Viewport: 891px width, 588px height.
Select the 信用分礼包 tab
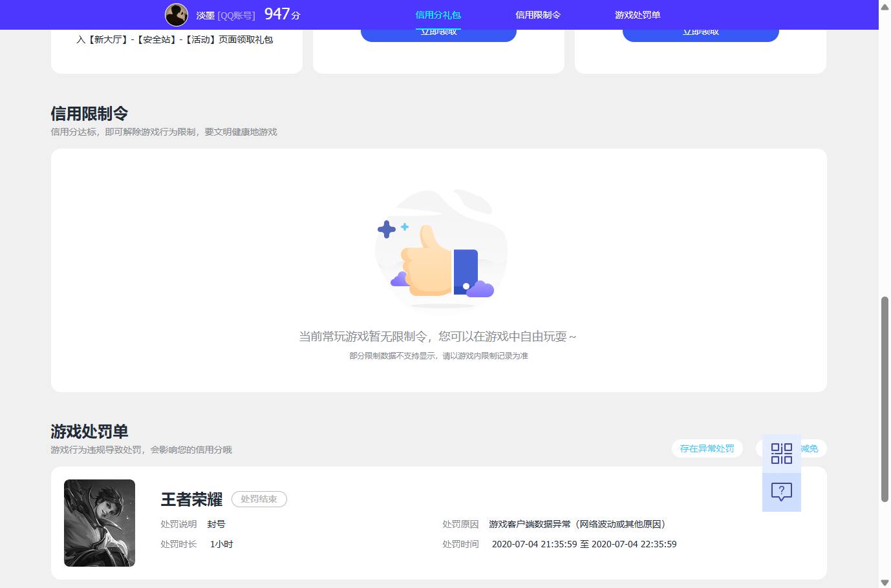pos(438,15)
